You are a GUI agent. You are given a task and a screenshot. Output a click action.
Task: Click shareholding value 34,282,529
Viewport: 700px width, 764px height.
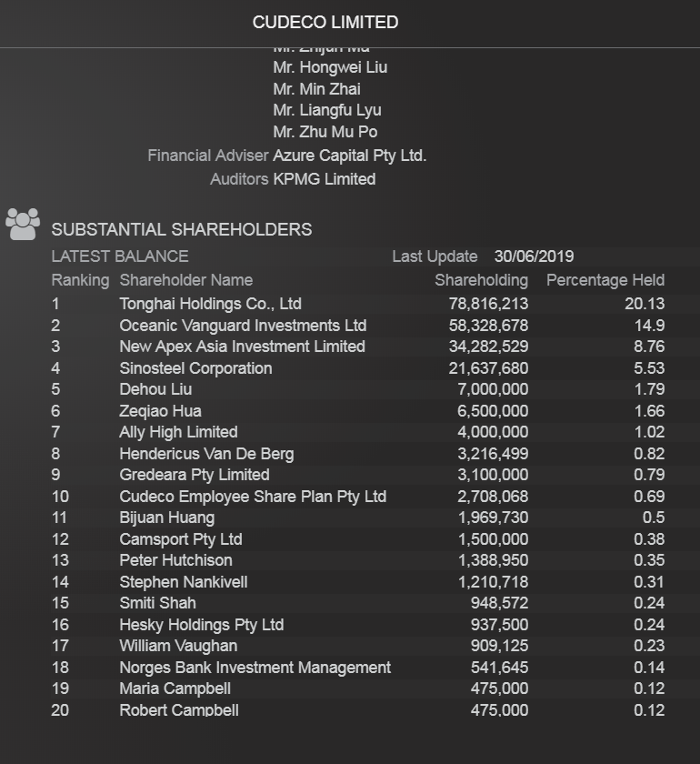pos(488,347)
